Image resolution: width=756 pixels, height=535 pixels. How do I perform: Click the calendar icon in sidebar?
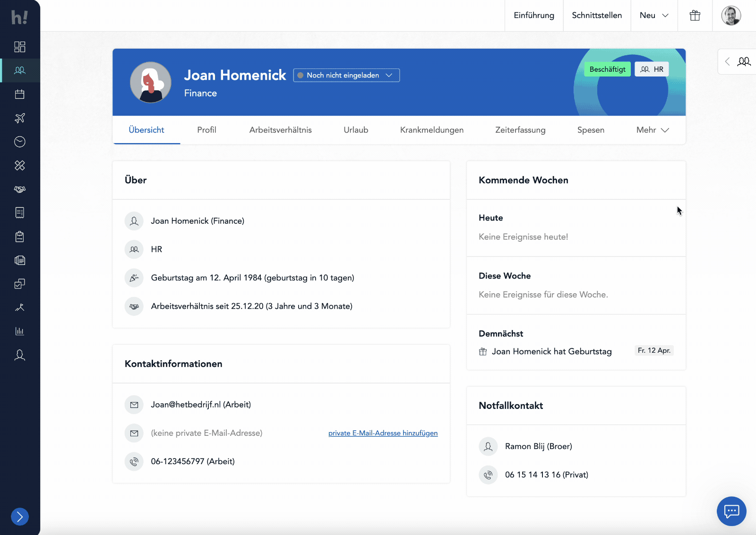pos(20,94)
